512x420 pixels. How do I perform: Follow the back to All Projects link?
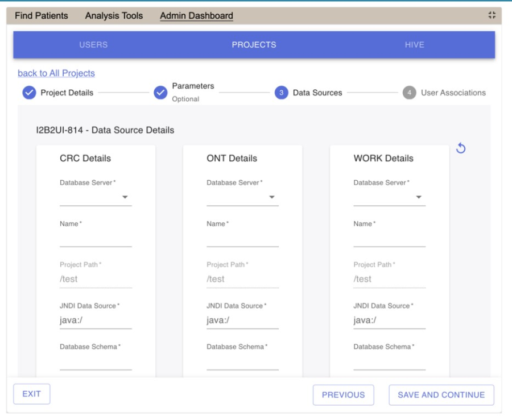pyautogui.click(x=56, y=73)
